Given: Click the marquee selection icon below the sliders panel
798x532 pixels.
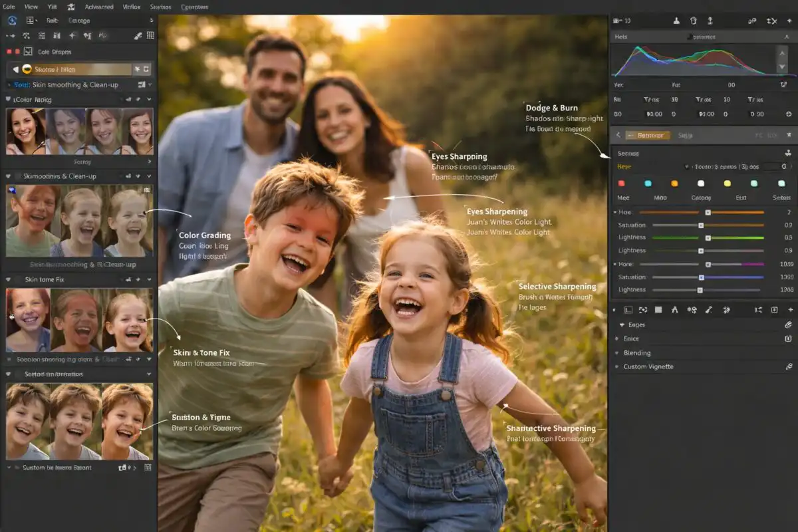Looking at the screenshot, I should (x=628, y=310).
